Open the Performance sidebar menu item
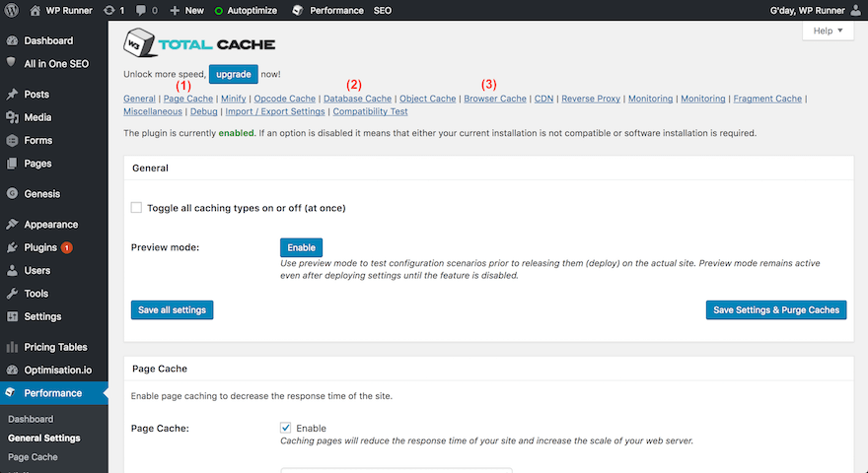This screenshot has height=473, width=868. coord(53,393)
